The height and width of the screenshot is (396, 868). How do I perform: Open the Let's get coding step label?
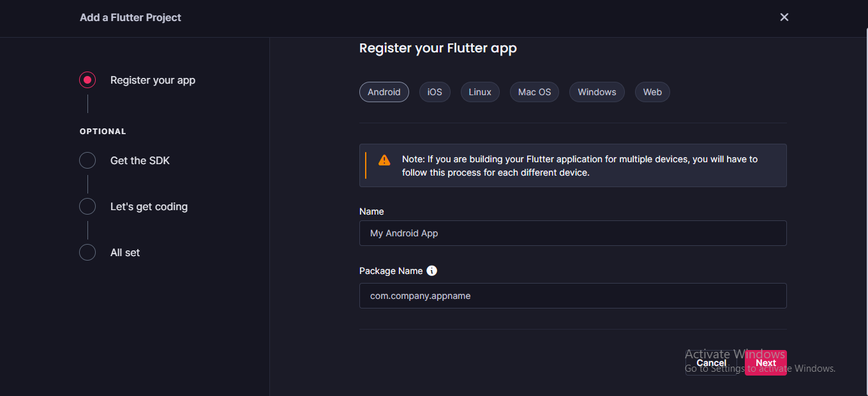pos(149,206)
